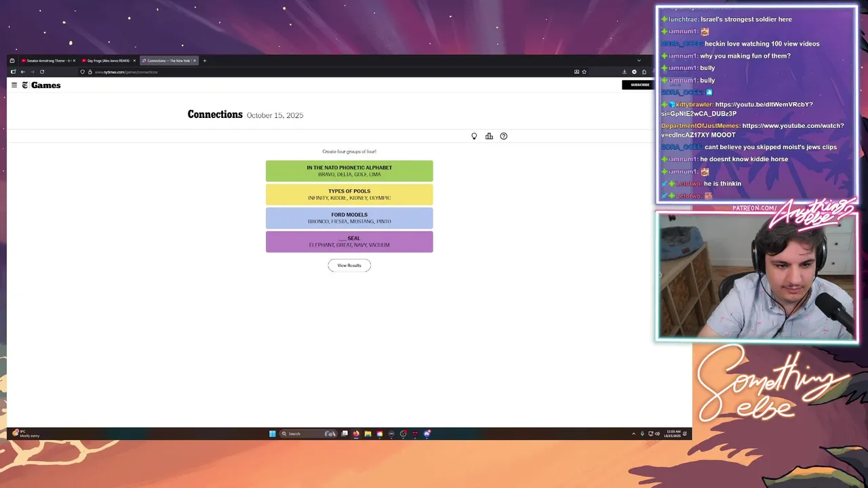Click the Connections heading
The width and height of the screenshot is (868, 488).
point(215,115)
